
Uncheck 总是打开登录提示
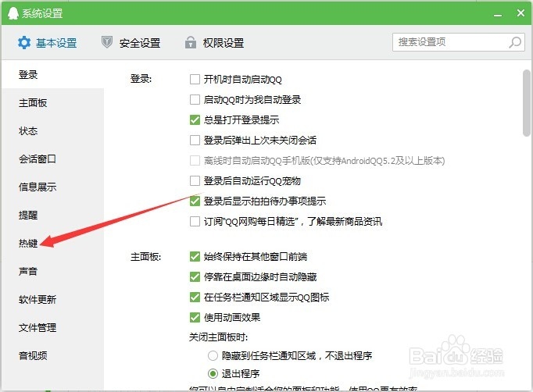coord(195,120)
